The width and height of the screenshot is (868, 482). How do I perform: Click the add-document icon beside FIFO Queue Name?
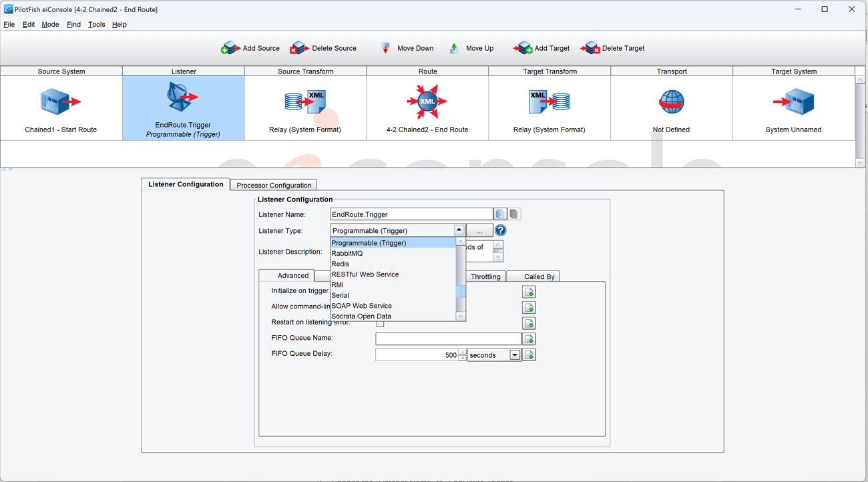point(529,339)
